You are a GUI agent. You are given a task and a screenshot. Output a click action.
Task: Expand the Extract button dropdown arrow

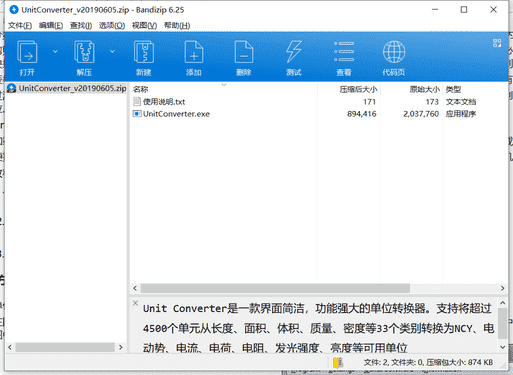pos(112,51)
